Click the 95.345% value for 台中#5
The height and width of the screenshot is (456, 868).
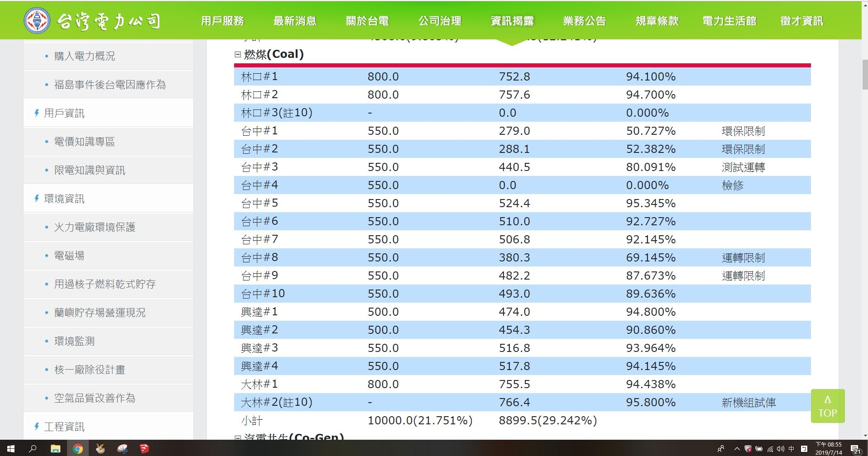[x=651, y=203]
